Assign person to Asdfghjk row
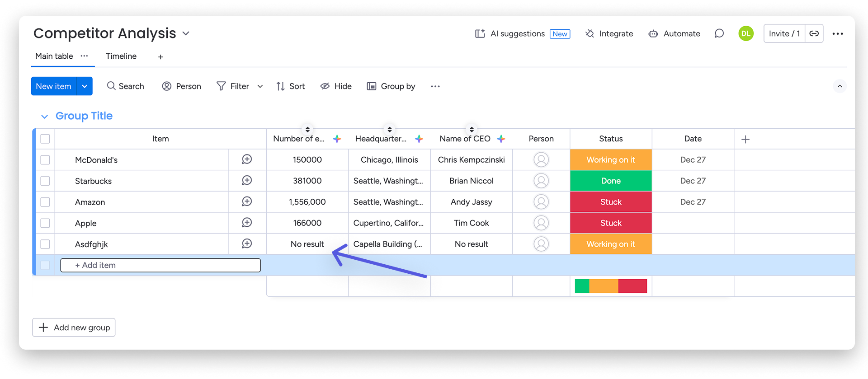The image size is (868, 379). click(x=541, y=244)
